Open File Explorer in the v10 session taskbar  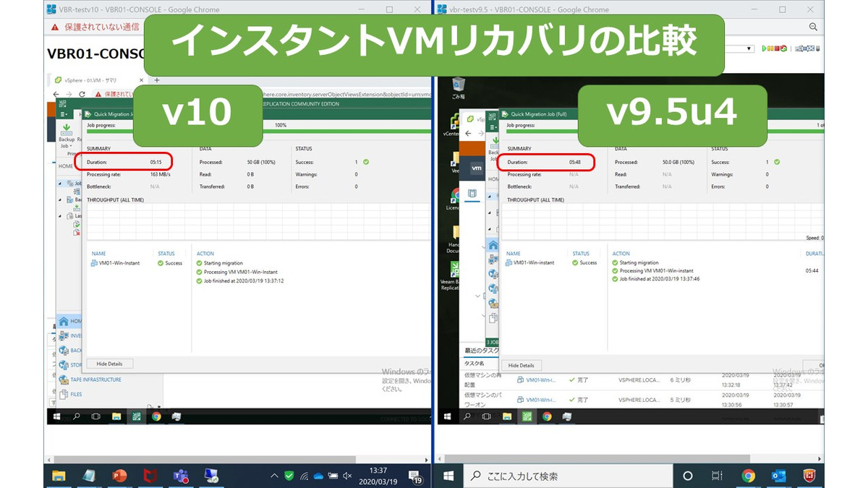pyautogui.click(x=116, y=416)
